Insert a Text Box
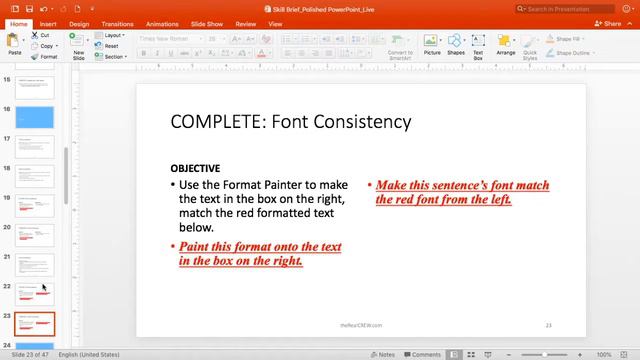This screenshot has height=360, width=640. tap(478, 47)
